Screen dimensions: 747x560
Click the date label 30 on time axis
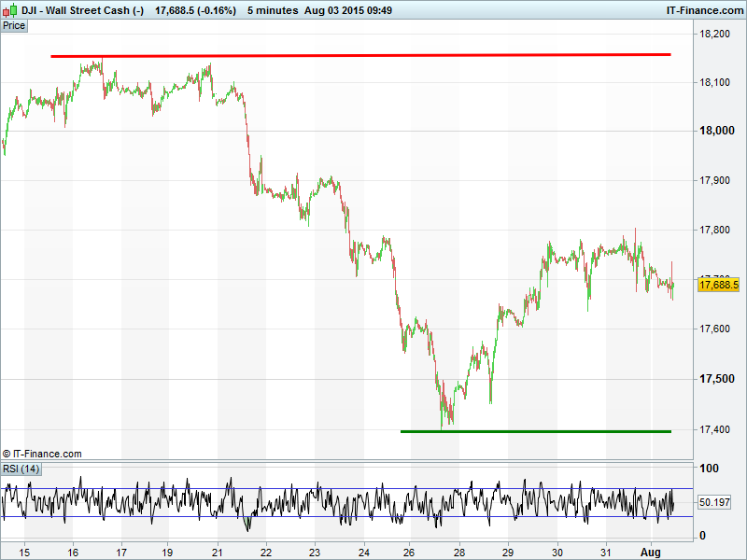click(x=557, y=553)
